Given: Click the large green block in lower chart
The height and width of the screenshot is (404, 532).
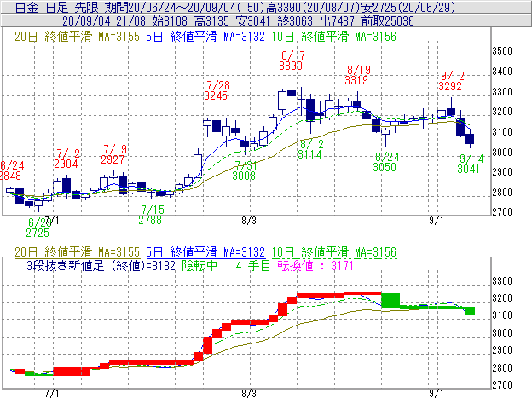Looking at the screenshot, I should pos(390,300).
